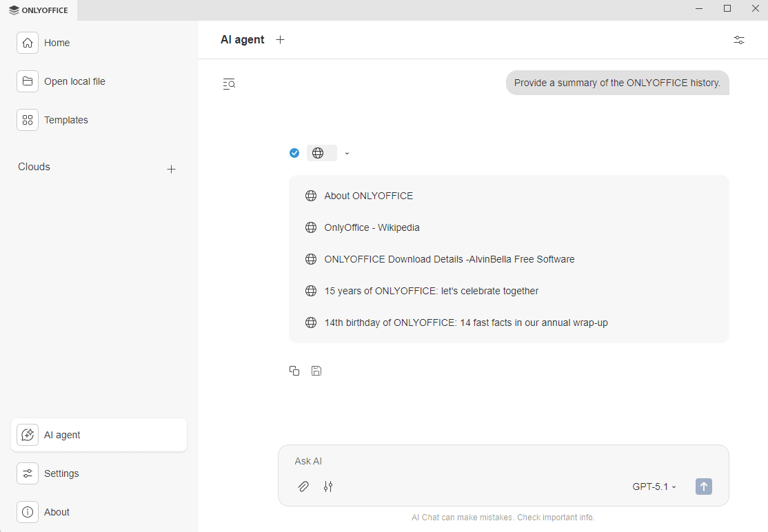Viewport: 768px width, 532px height.
Task: Open the chat history search icon
Action: click(229, 84)
